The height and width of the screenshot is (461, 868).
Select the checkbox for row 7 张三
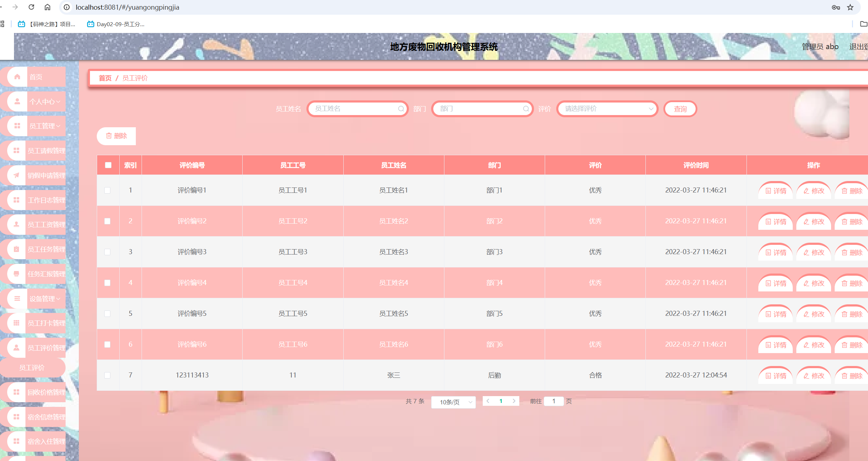(x=107, y=375)
